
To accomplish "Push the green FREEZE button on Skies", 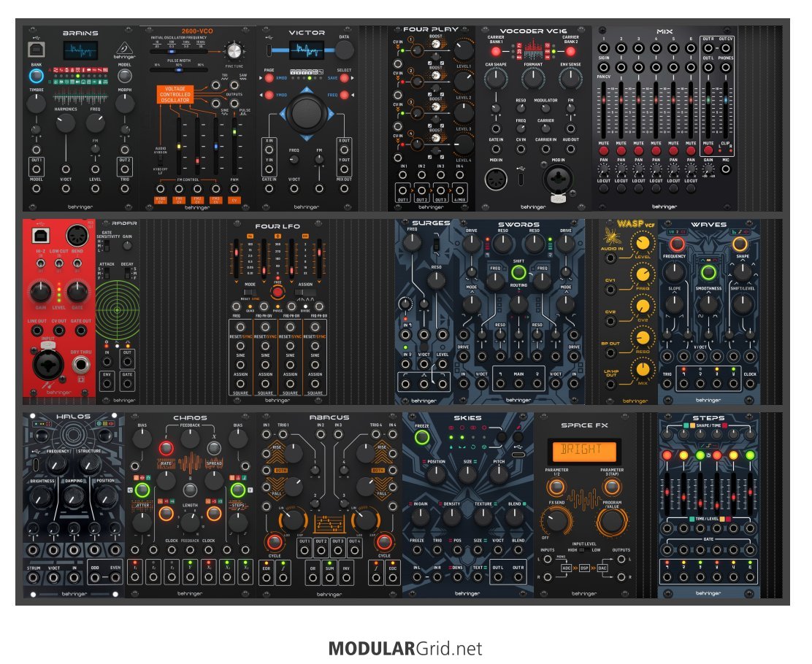I will (422, 437).
